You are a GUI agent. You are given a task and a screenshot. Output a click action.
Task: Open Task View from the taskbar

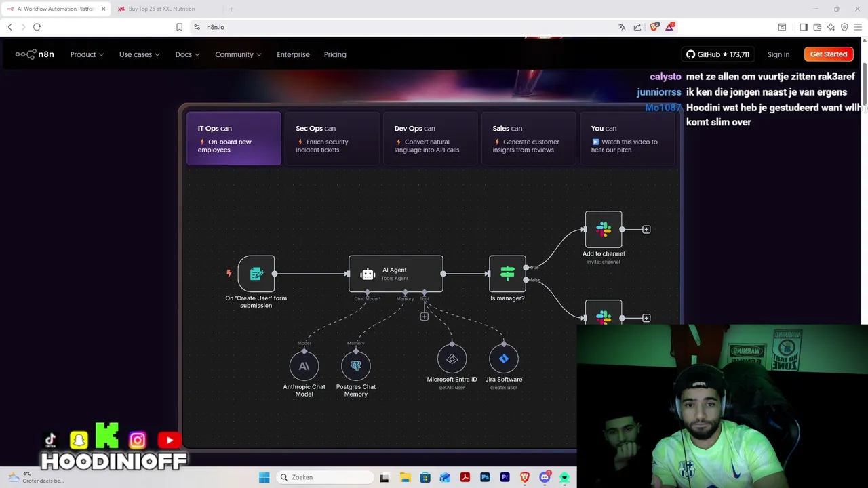click(384, 477)
